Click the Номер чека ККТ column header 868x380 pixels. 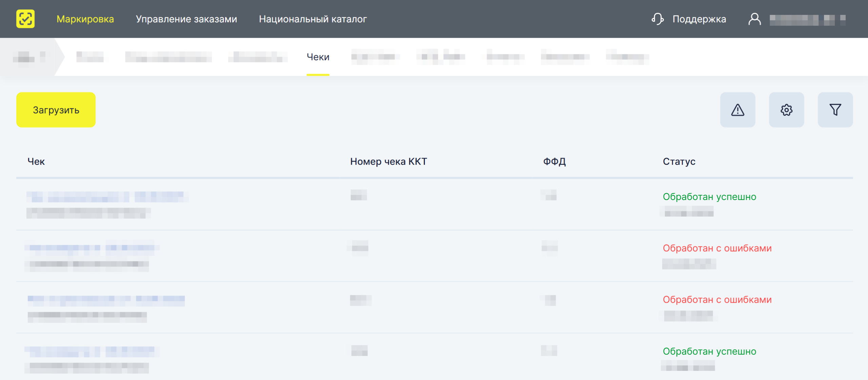pyautogui.click(x=389, y=161)
